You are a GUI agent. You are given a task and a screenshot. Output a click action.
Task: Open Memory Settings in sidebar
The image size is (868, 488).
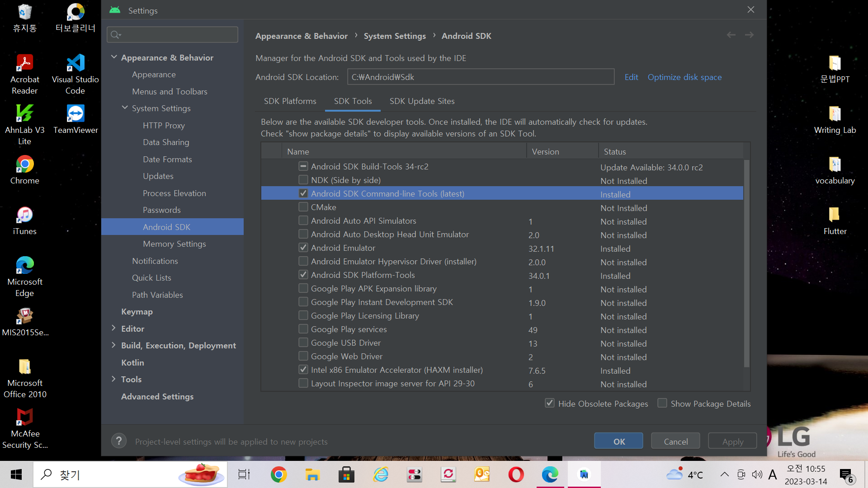pyautogui.click(x=174, y=244)
